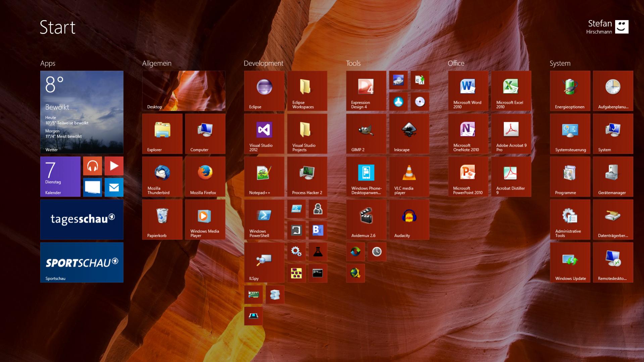This screenshot has width=644, height=362.
Task: Launch Adobe Acrobat 9 Pro
Action: [511, 134]
